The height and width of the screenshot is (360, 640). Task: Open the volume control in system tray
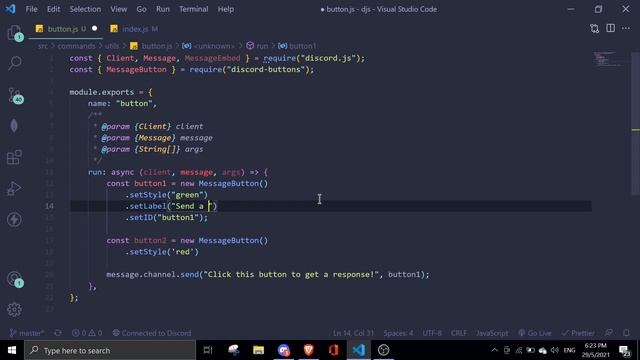click(554, 350)
